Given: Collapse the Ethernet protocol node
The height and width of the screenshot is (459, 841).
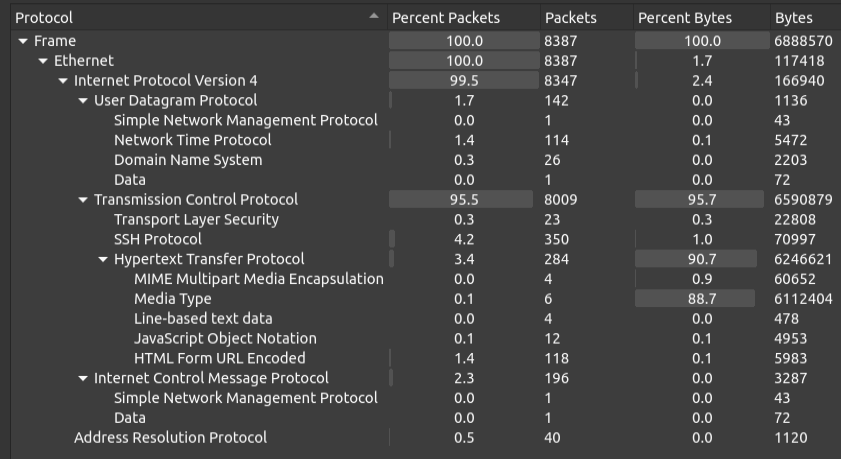Looking at the screenshot, I should tap(43, 61).
